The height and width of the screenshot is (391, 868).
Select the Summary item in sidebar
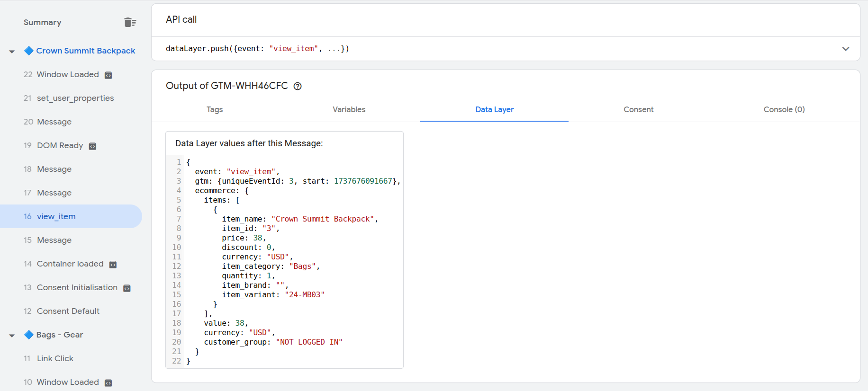point(43,22)
